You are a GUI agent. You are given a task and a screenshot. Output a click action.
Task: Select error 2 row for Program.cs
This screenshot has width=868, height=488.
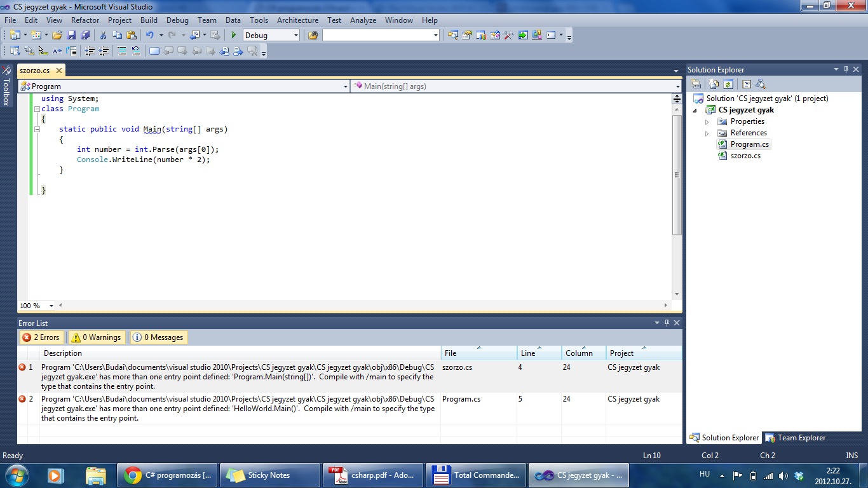pyautogui.click(x=349, y=409)
